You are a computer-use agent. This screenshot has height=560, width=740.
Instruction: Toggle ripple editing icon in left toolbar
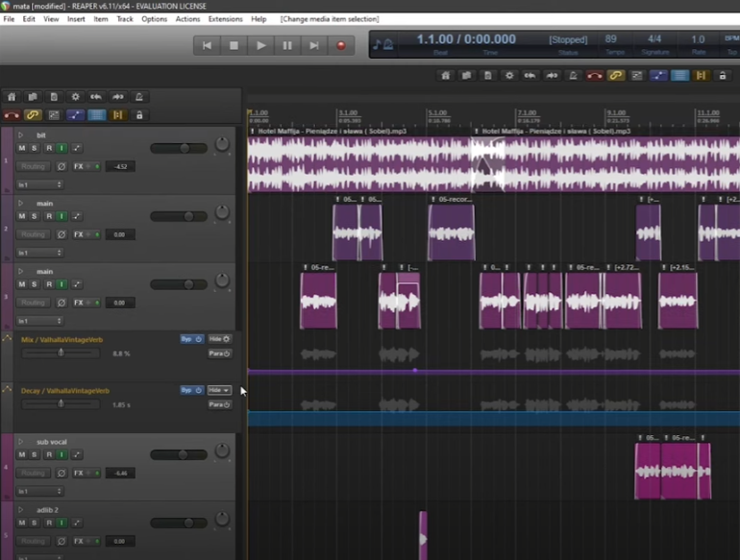(54, 115)
